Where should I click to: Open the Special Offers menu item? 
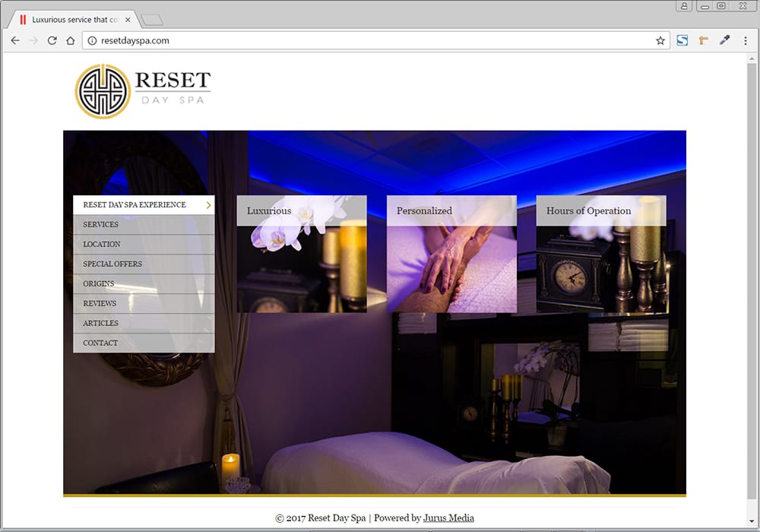coord(144,264)
